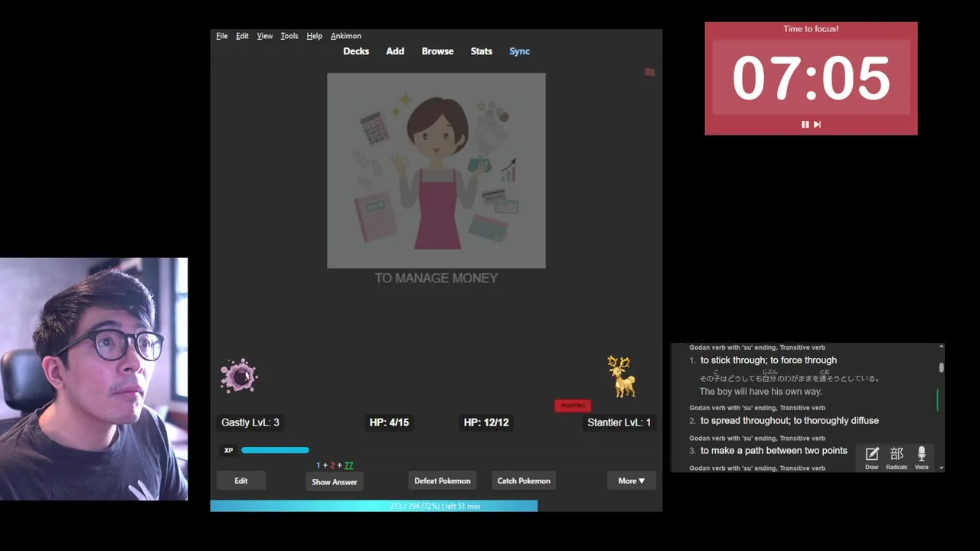Screen dimensions: 980x551
Task: Open the Draw kanji input
Action: (x=872, y=458)
